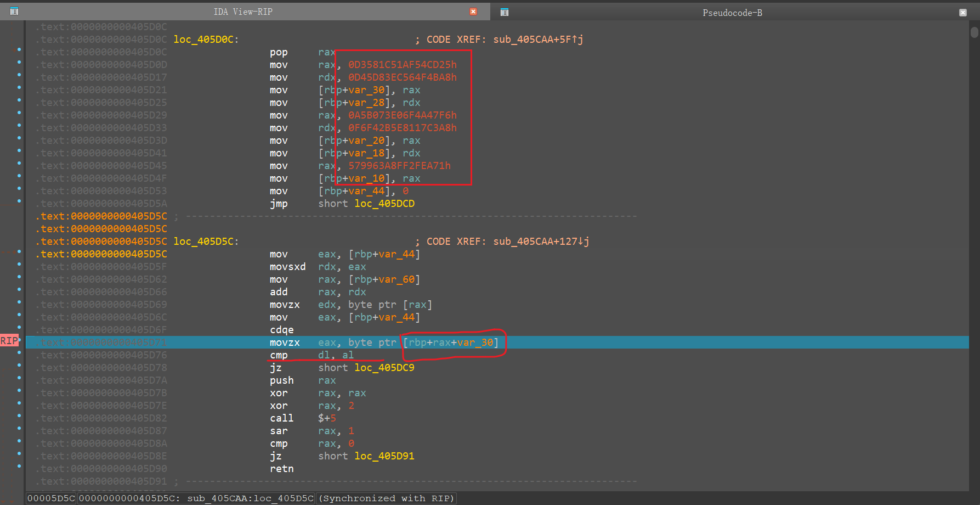Click operand [rbp+var_44], 0
Viewport: 980px width, 505px height.
[x=364, y=191]
